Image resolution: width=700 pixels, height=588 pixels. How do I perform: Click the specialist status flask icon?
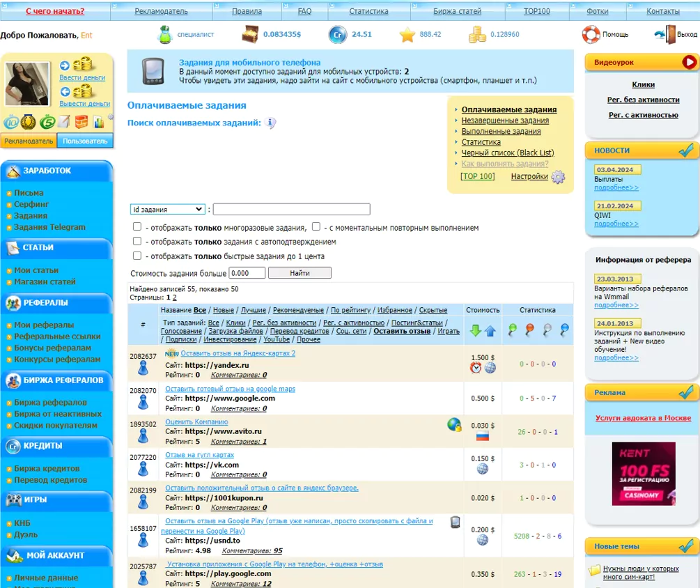165,34
